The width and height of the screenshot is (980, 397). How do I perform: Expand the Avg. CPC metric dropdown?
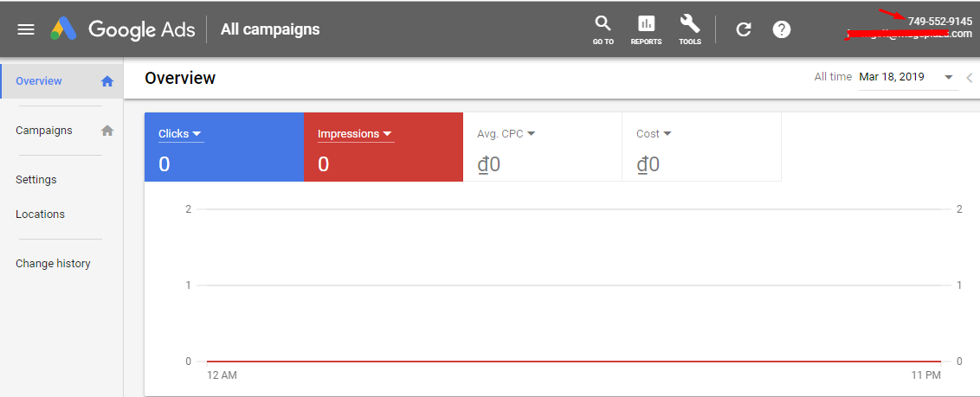(531, 134)
